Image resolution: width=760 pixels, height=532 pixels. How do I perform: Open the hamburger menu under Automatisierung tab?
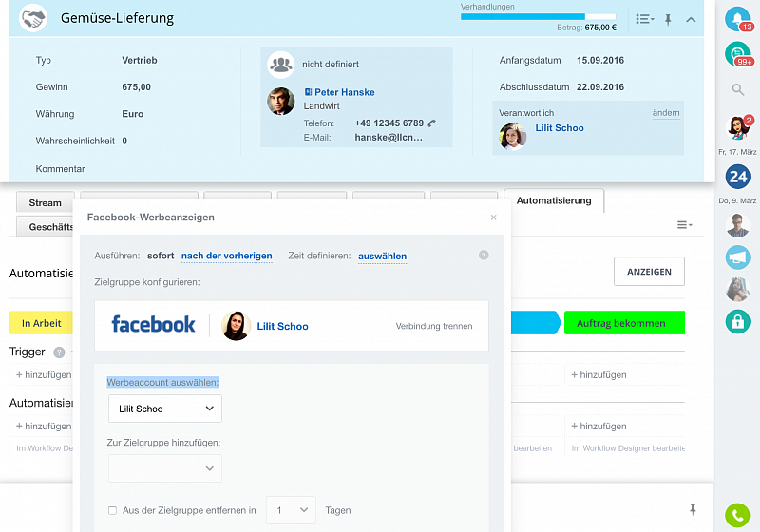684,225
